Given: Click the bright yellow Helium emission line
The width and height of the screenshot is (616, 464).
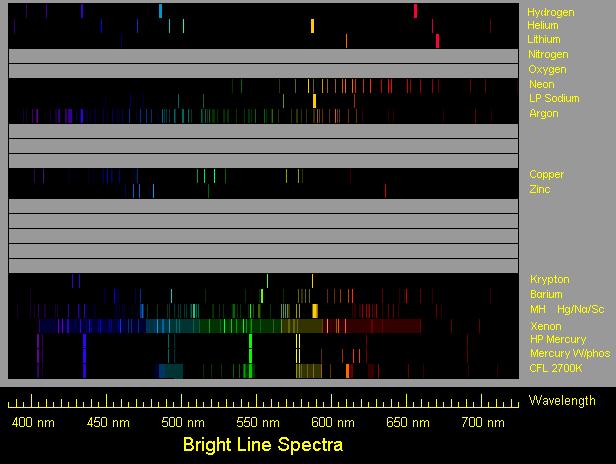Looking at the screenshot, I should (x=312, y=26).
